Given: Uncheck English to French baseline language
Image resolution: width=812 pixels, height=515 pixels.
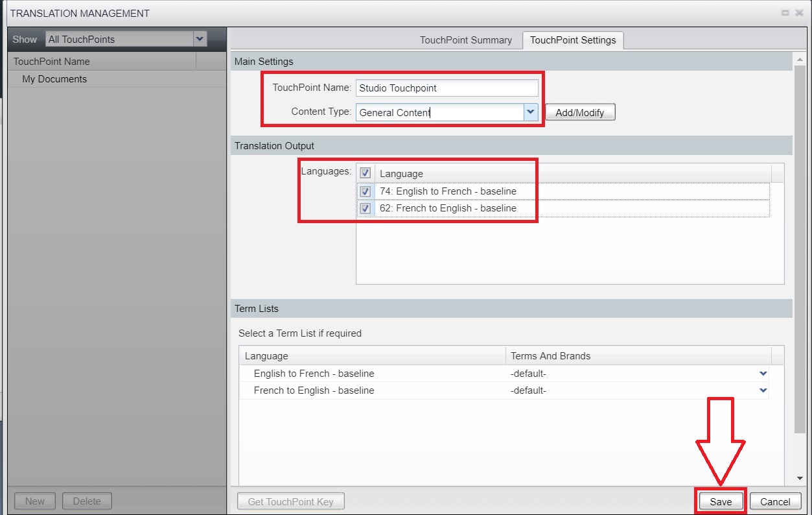Looking at the screenshot, I should coord(365,191).
